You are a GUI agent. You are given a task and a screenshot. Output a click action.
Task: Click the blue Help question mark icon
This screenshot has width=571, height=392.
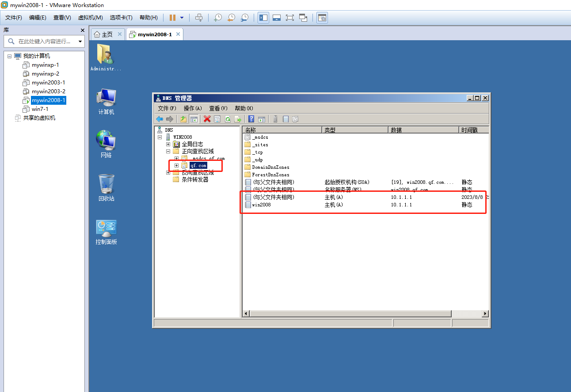pos(251,119)
